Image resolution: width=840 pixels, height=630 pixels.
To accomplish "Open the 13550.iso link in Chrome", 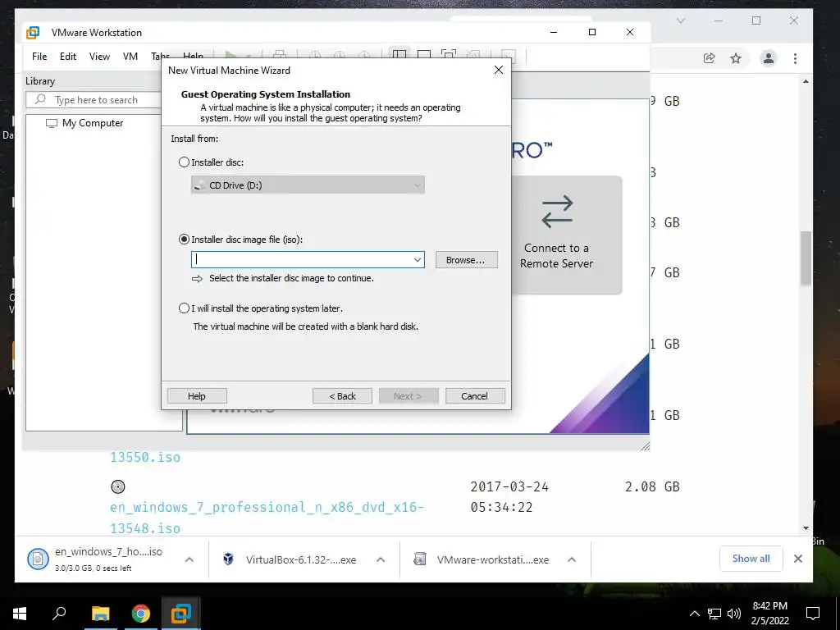I will [x=145, y=457].
